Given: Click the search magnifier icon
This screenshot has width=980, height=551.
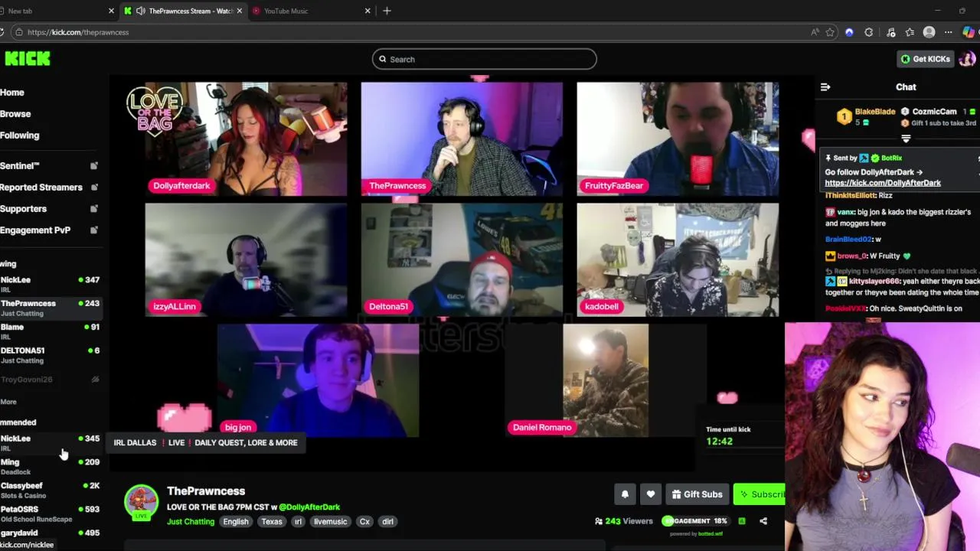Looking at the screenshot, I should [x=383, y=59].
